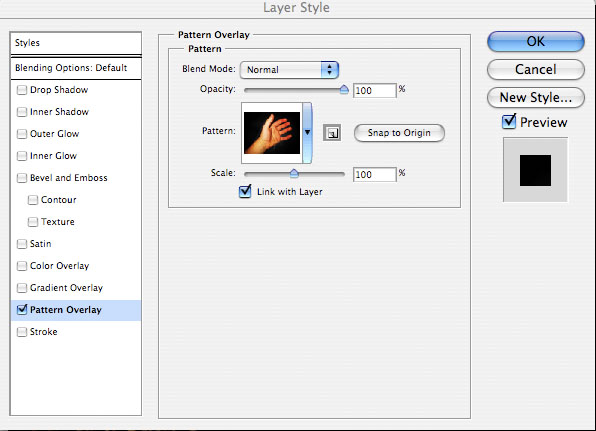
Task: Click the Opacity percentage field
Action: coord(374,90)
